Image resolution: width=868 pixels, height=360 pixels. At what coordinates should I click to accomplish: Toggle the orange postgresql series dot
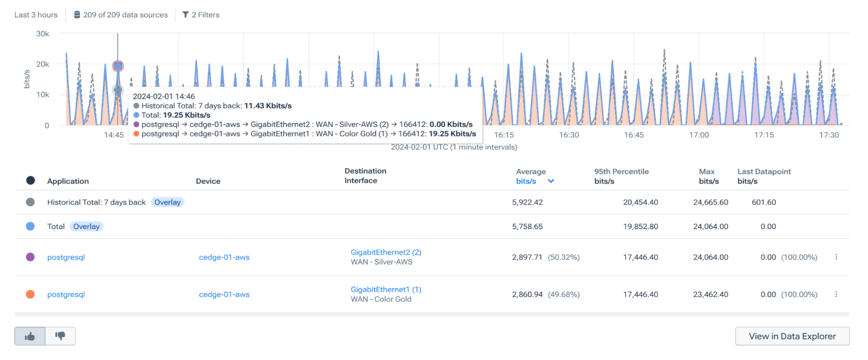click(30, 294)
